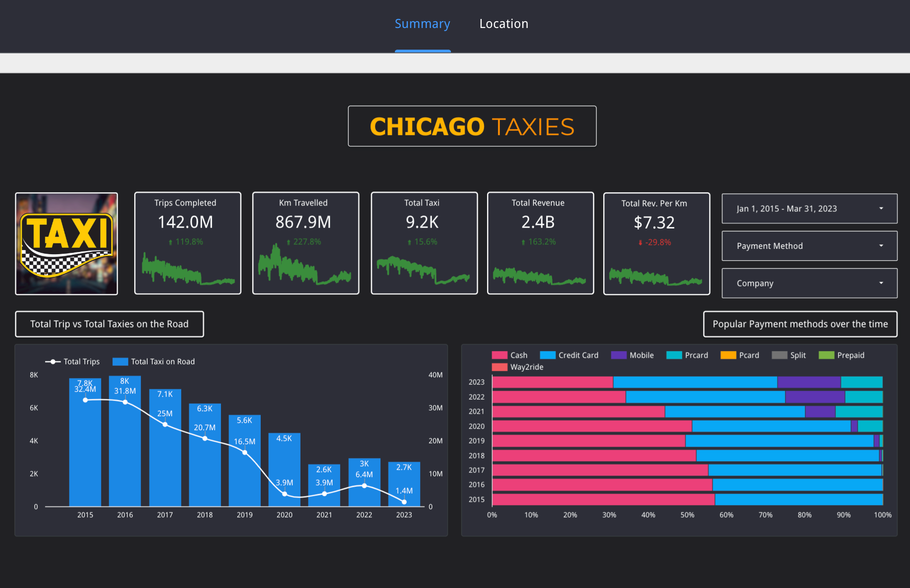Click the 2017 Credit Card segment
This screenshot has width=910, height=588.
(x=795, y=470)
